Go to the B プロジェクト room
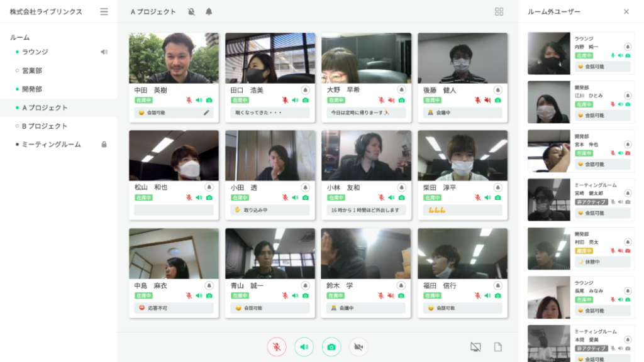This screenshot has height=362, width=644. 44,126
